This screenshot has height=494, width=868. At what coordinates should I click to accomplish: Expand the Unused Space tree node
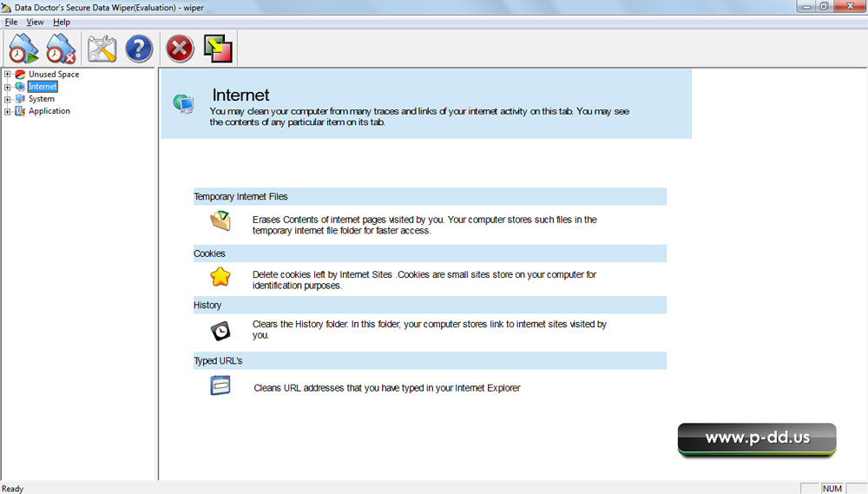[x=7, y=74]
